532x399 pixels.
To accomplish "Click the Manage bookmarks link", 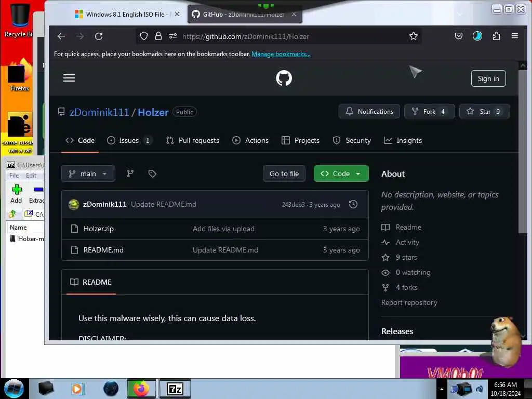I will [281, 54].
